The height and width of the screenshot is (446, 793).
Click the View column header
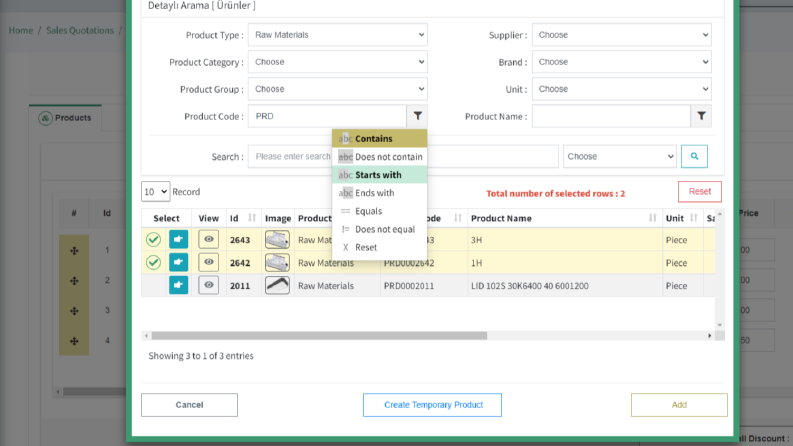[208, 218]
